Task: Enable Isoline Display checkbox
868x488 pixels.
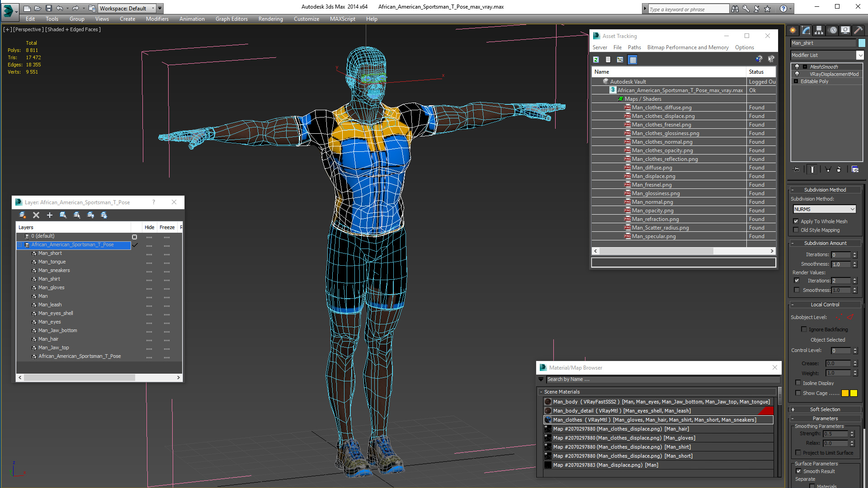Action: (798, 383)
